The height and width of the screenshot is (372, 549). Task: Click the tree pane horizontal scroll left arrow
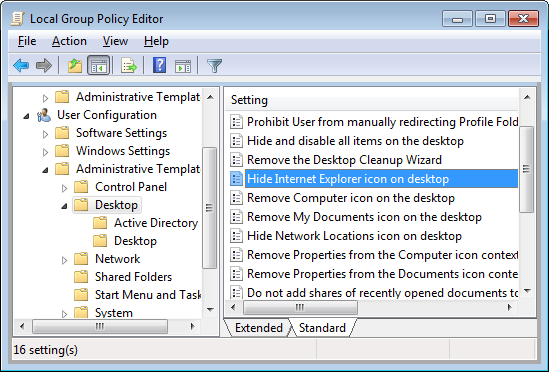[x=22, y=326]
